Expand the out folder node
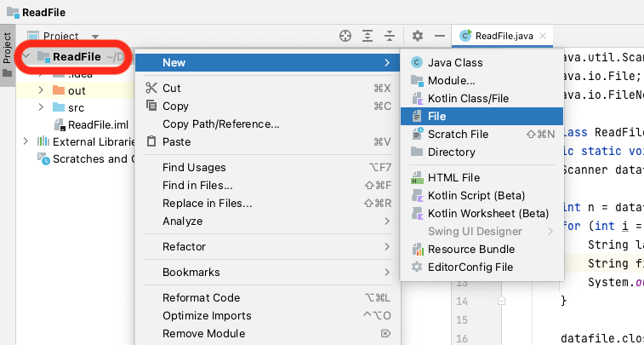The width and height of the screenshot is (644, 345). [x=41, y=90]
